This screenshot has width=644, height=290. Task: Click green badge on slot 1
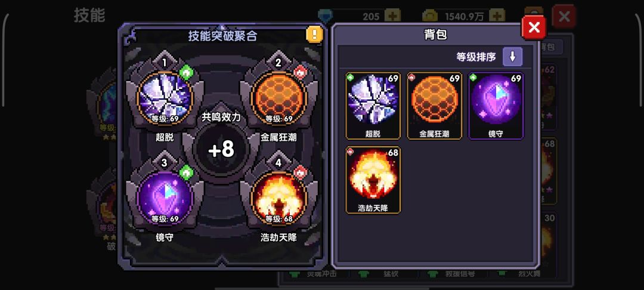click(187, 73)
